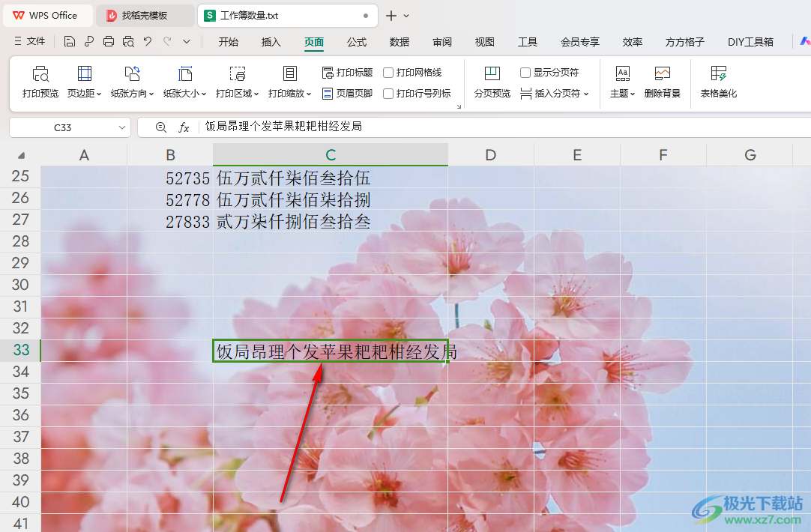
Task: Click the Undo arrow icon
Action: [x=148, y=41]
